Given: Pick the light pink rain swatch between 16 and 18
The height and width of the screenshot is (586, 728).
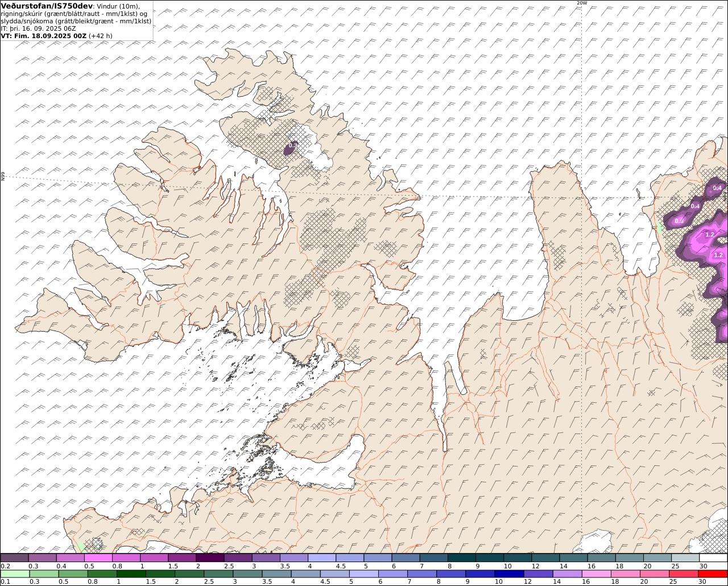Looking at the screenshot, I should point(597,573).
